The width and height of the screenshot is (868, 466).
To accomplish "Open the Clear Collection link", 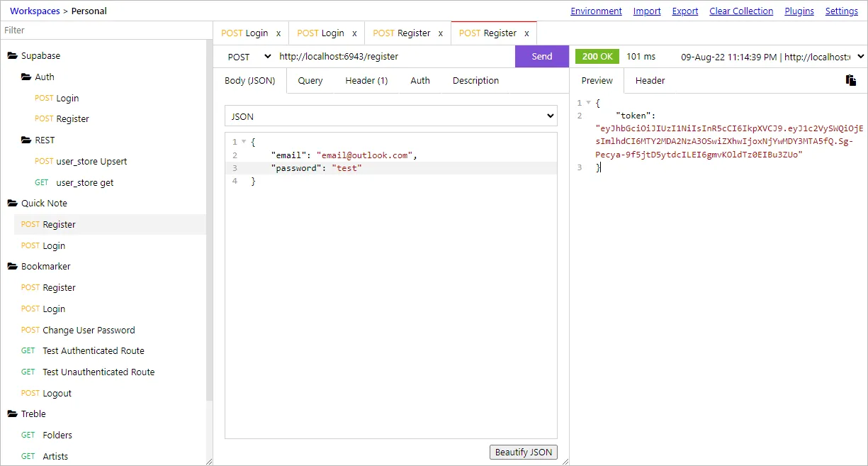I will (x=741, y=11).
